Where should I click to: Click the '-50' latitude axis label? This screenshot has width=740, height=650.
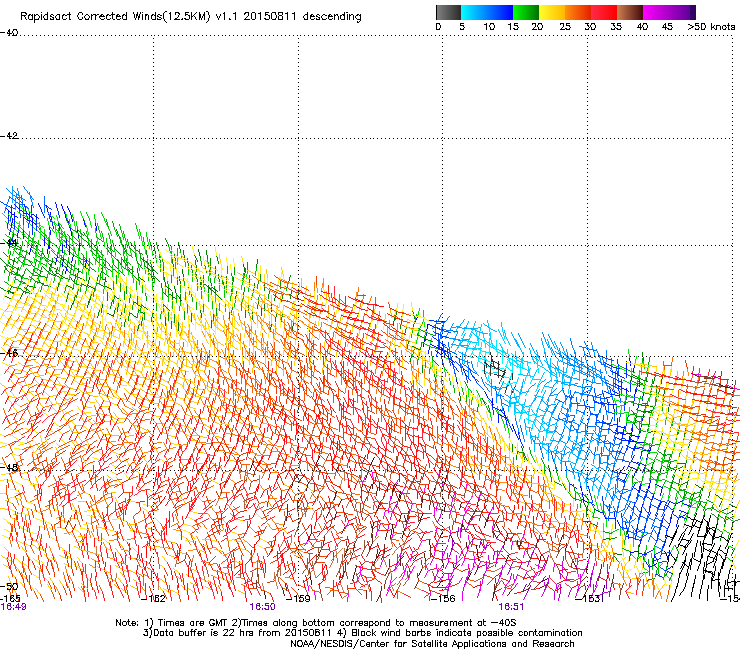(9, 587)
